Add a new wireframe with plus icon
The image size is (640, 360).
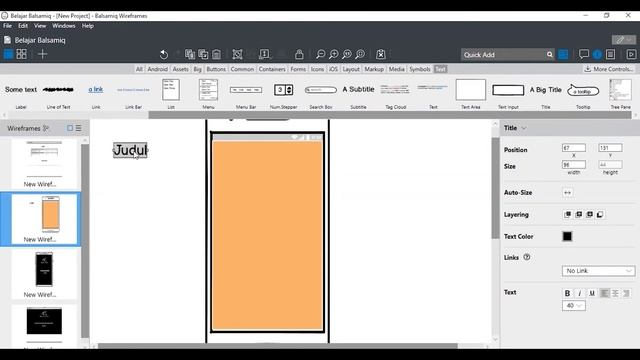(42, 54)
